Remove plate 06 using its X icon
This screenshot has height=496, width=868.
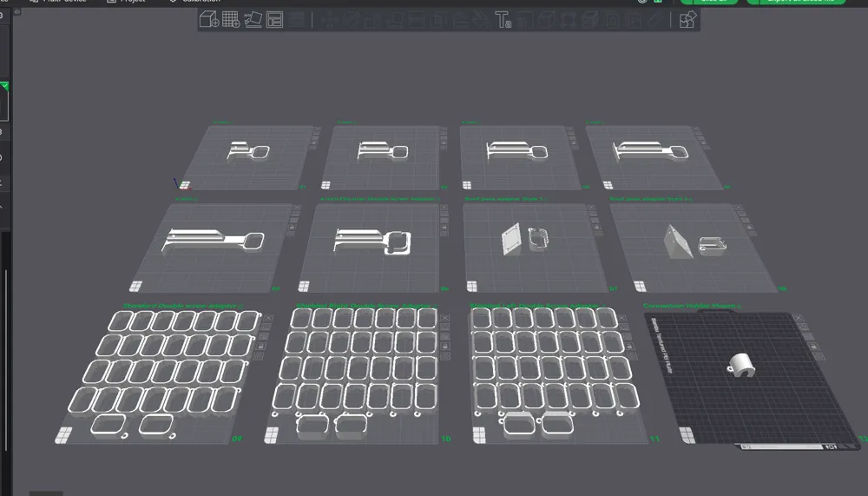point(444,208)
